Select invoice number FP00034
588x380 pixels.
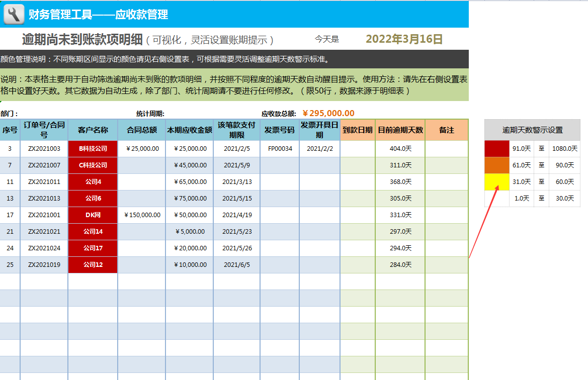pyautogui.click(x=280, y=149)
